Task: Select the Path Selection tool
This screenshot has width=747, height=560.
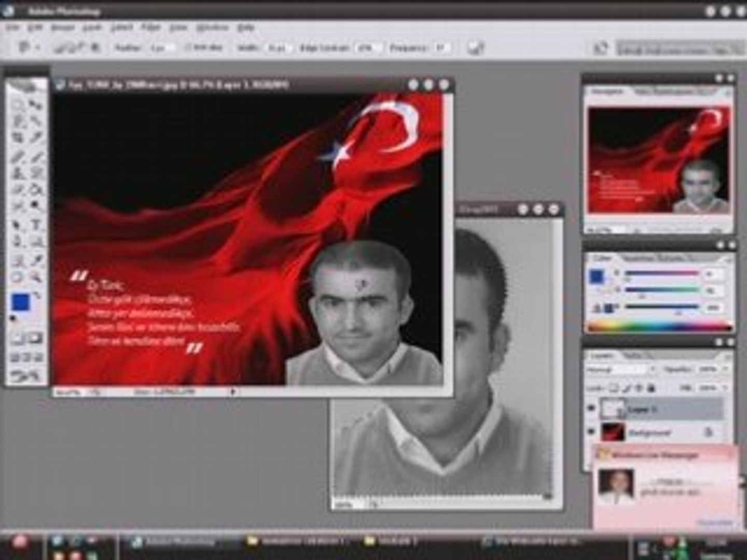Action: pyautogui.click(x=18, y=225)
